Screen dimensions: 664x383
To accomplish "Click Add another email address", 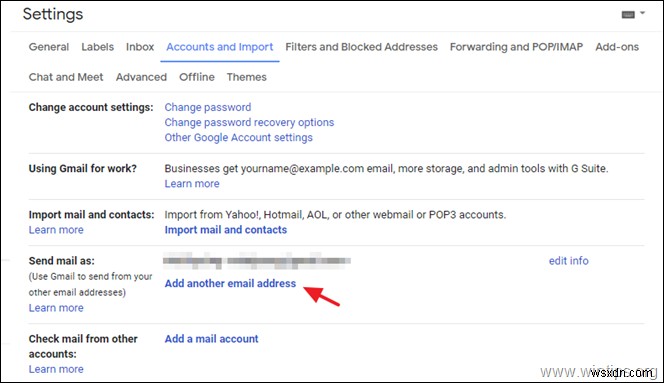I will 230,283.
